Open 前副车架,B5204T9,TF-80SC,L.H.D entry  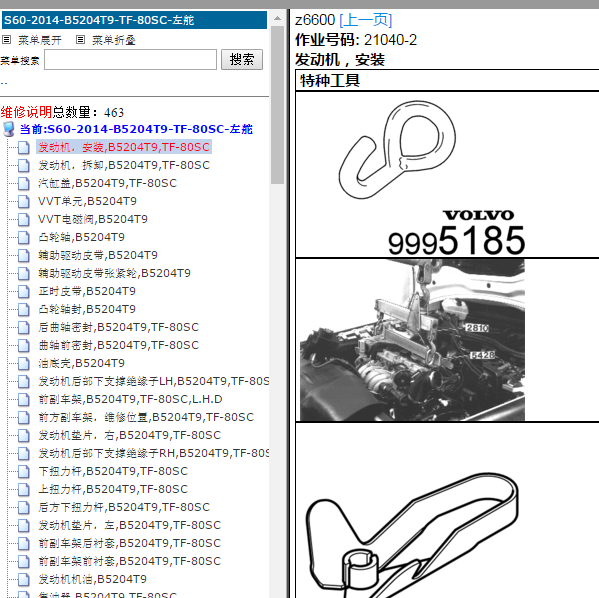pos(130,399)
